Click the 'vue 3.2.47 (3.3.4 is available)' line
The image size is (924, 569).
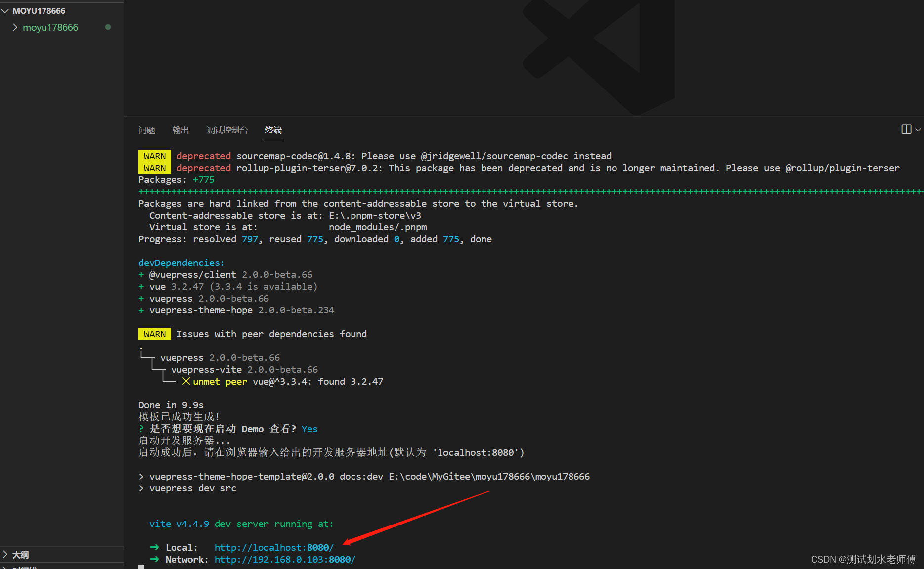pyautogui.click(x=228, y=286)
